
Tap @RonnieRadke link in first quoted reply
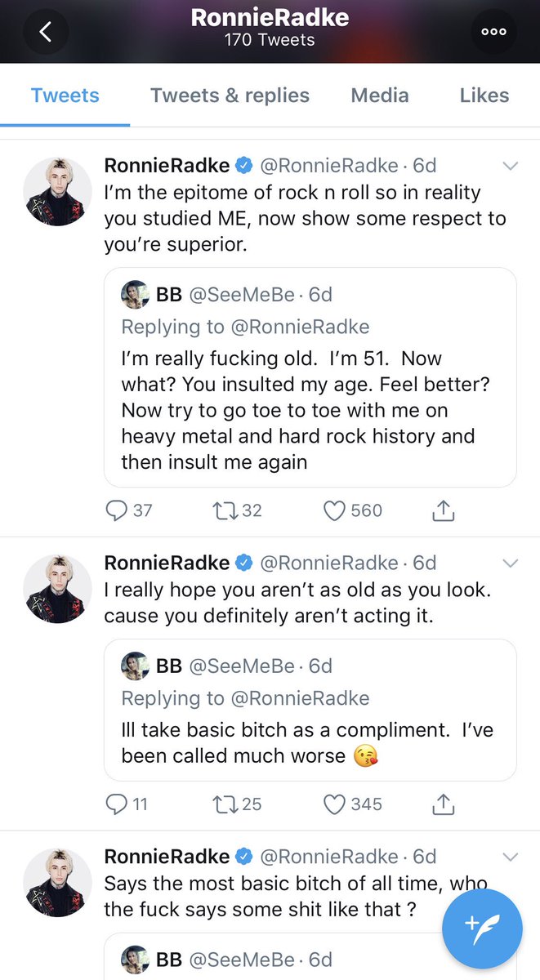click(299, 327)
